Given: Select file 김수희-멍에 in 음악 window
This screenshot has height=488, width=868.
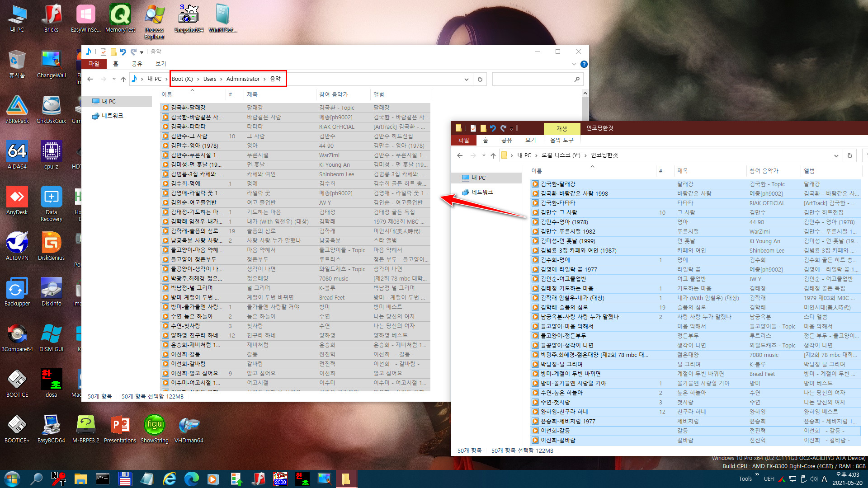Looking at the screenshot, I should (x=295, y=184).
